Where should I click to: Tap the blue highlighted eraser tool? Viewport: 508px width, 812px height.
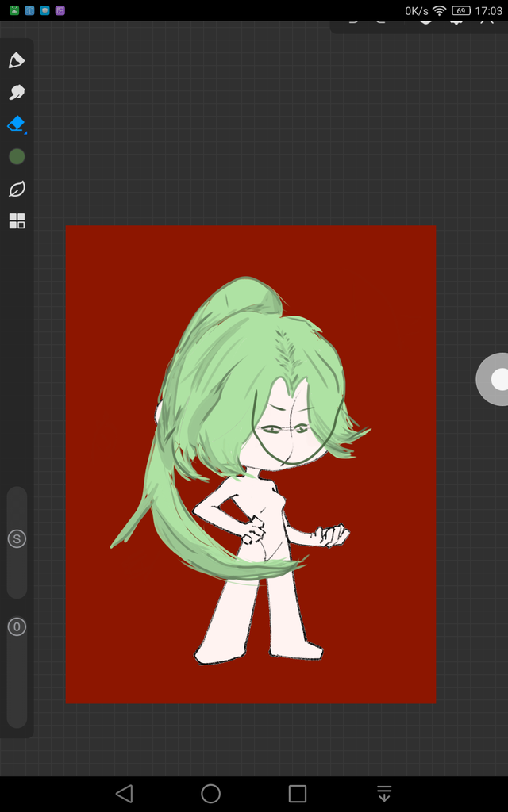tap(17, 124)
